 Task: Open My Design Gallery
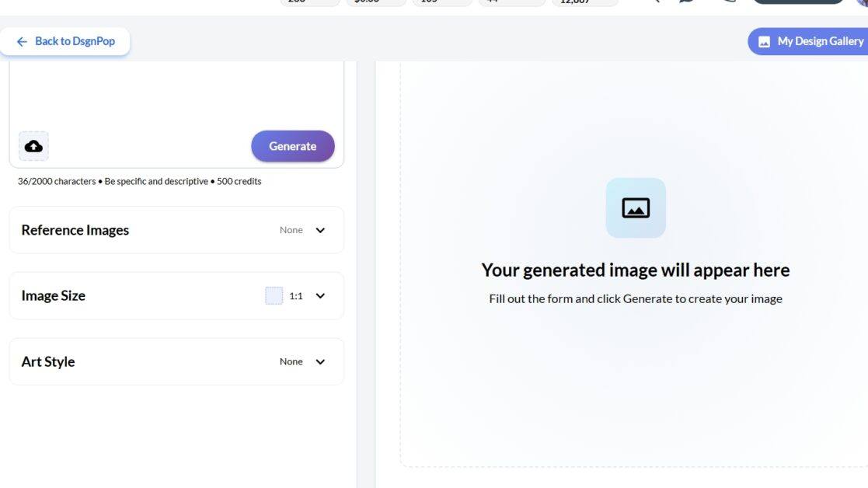(820, 42)
